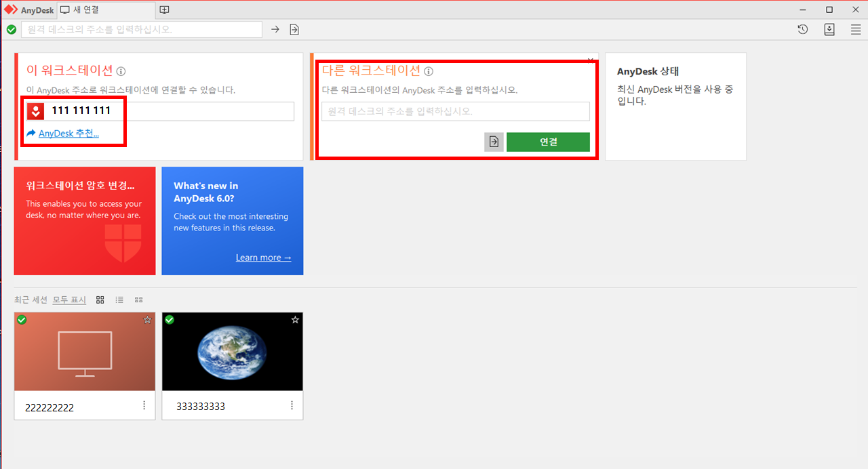This screenshot has width=868, height=469.
Task: Toggle favorite star on 222222222 session
Action: (x=147, y=320)
